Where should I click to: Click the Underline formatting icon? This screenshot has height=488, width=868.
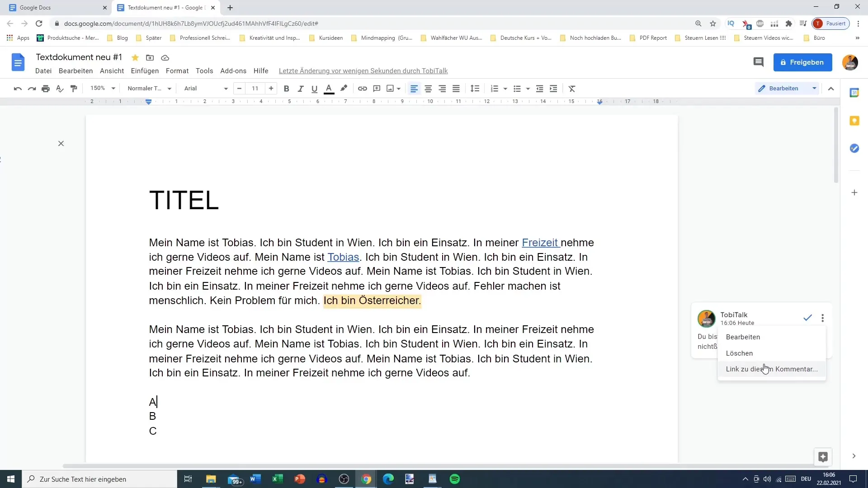pos(315,88)
